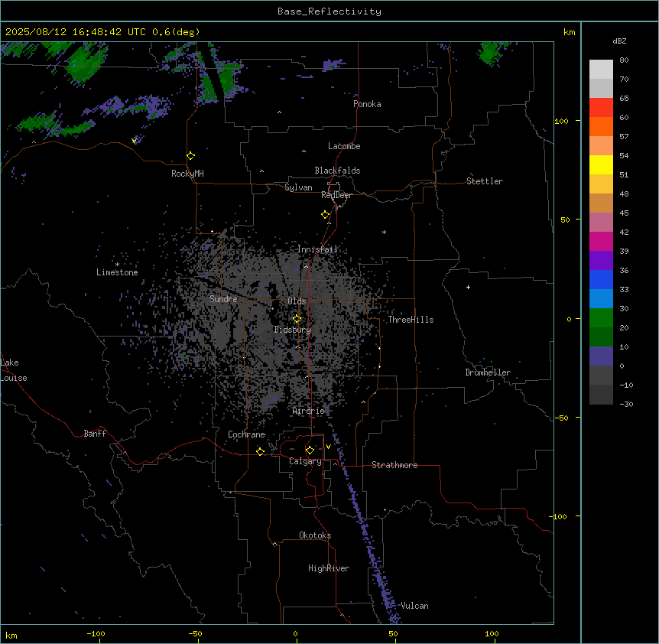Screen dimensions: 659x644
Task: Click the dark orange 57-60 dBZ swatch
Action: point(601,126)
